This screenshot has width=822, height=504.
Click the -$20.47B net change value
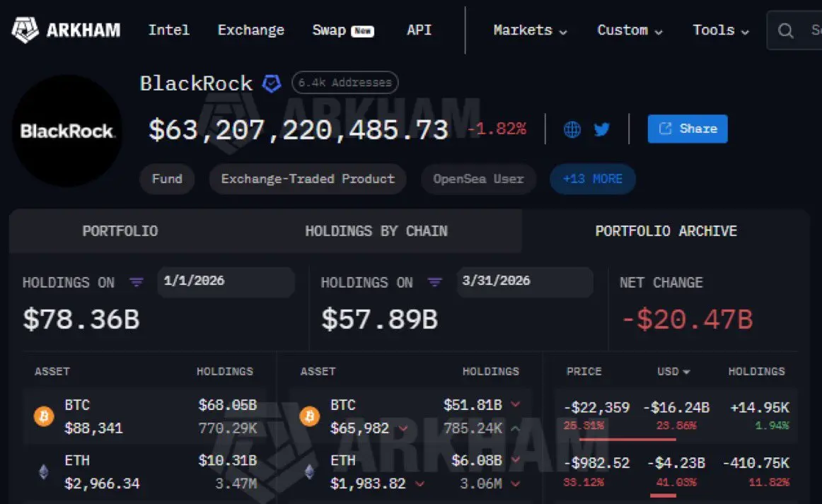point(687,320)
